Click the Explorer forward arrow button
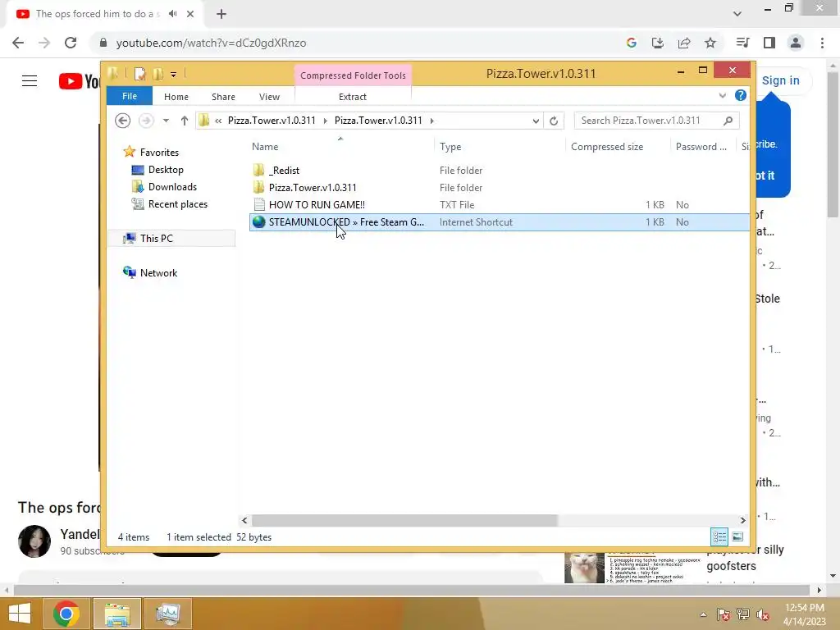 [x=146, y=121]
